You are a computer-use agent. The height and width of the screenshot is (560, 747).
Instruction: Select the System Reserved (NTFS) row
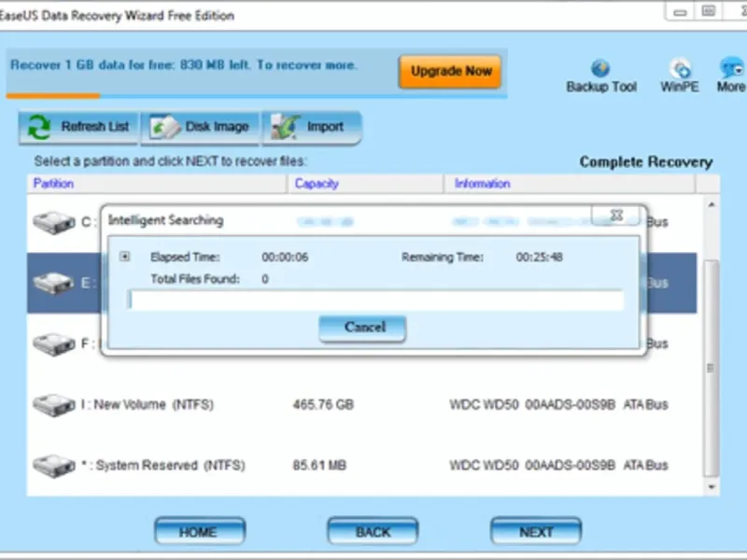(x=362, y=465)
